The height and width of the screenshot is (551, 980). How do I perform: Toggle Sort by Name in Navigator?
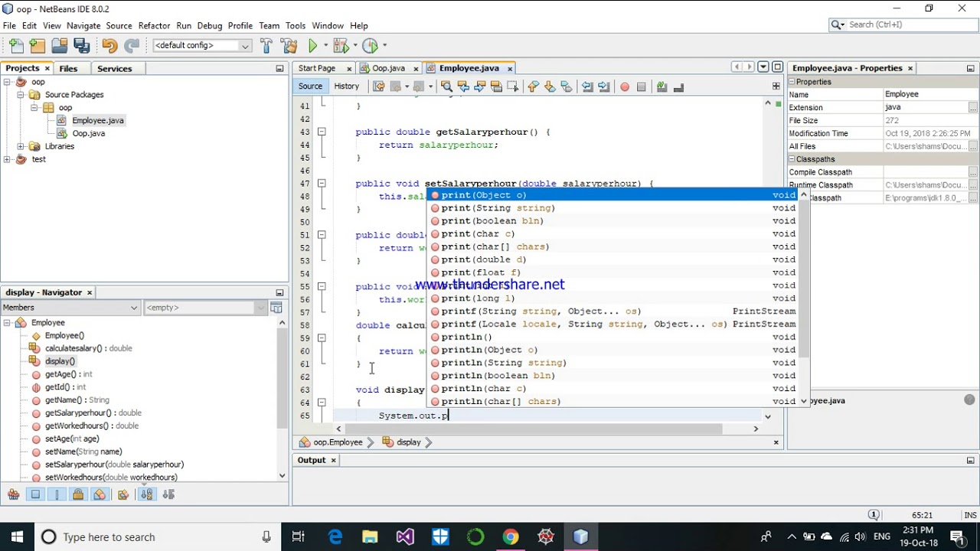tap(147, 495)
